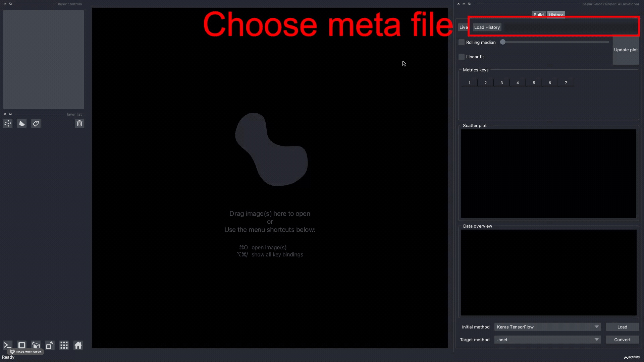Enable the Linear fit checkbox

coord(462,57)
